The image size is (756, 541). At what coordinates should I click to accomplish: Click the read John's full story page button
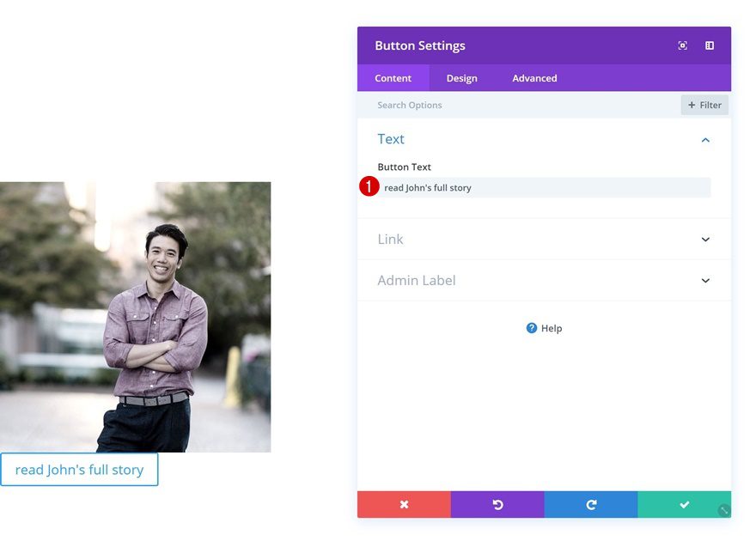[79, 470]
